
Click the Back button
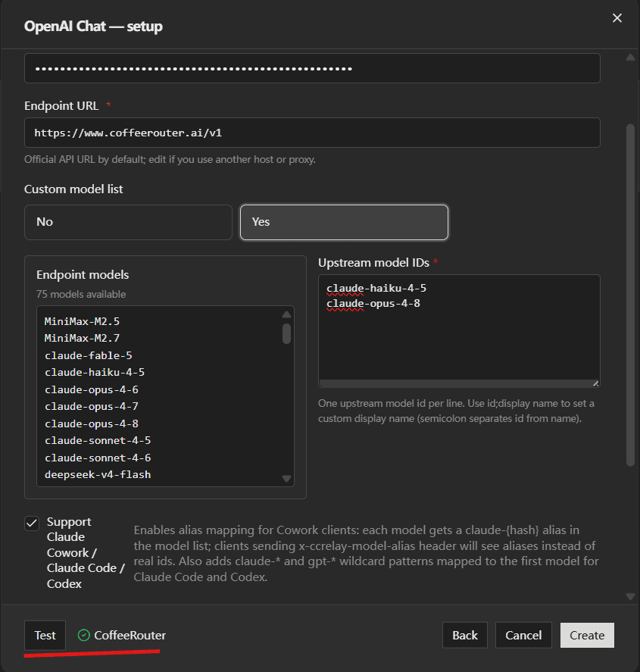(x=465, y=635)
